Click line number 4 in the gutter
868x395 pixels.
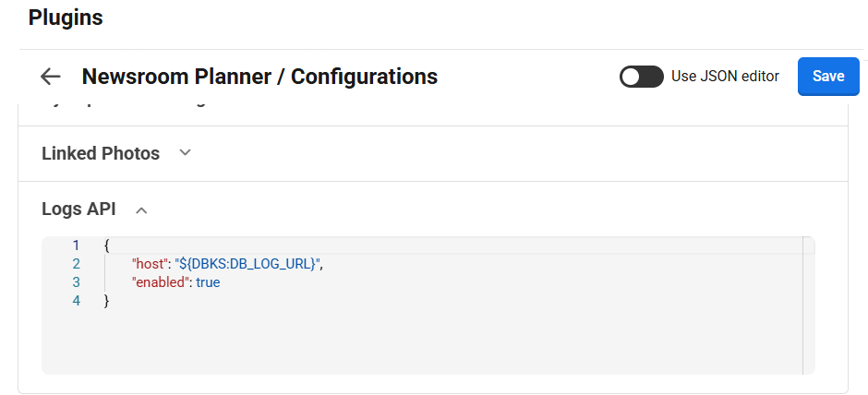(76, 301)
